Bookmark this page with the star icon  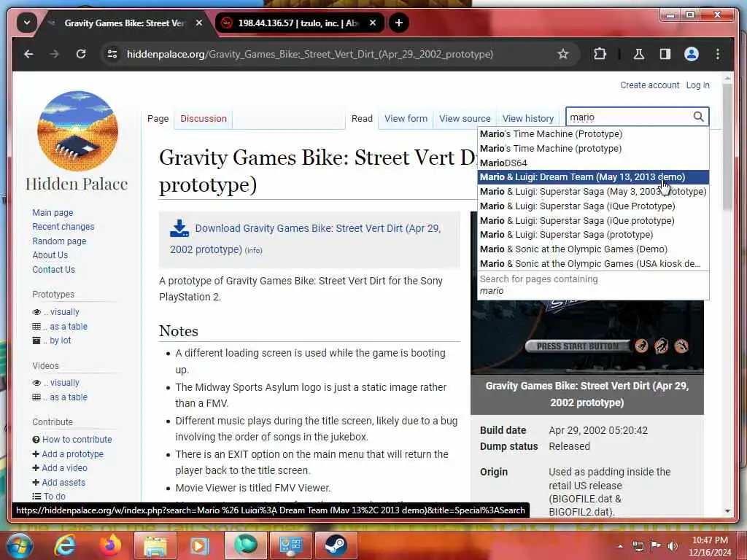click(x=563, y=54)
